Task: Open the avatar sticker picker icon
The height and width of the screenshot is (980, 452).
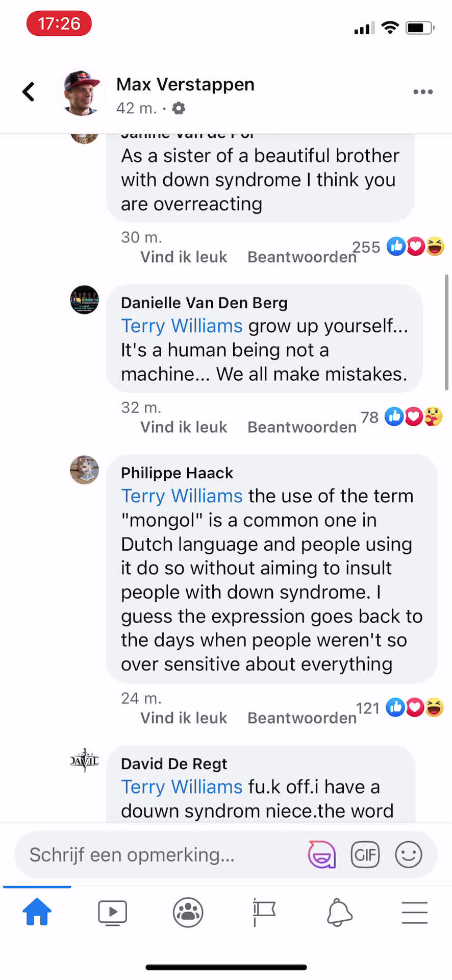Action: coord(322,854)
